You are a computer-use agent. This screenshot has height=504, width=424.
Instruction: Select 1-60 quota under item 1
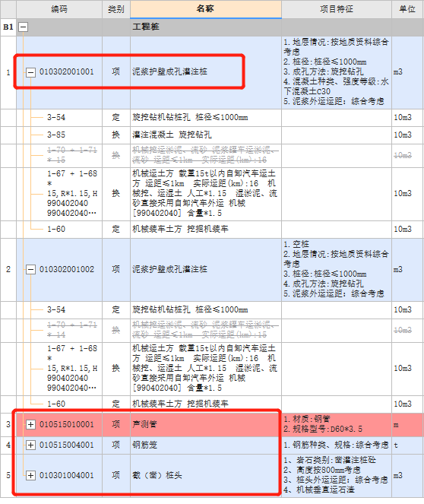[56, 229]
